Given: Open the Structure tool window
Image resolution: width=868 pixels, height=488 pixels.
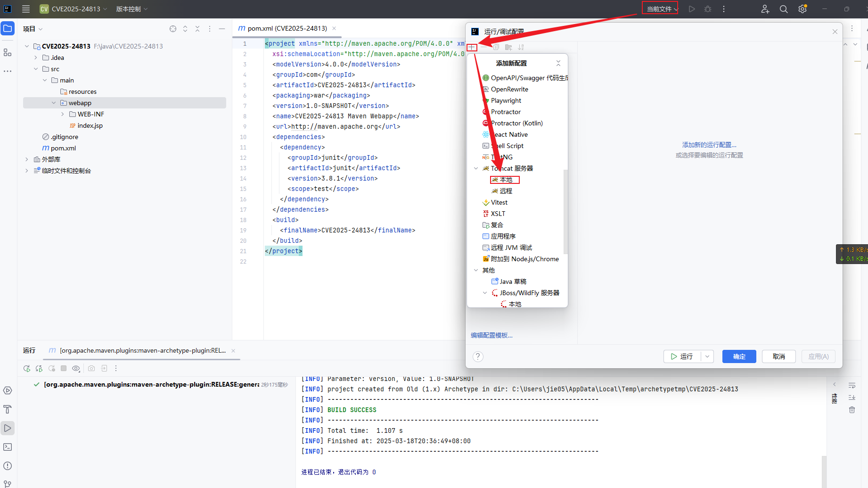Looking at the screenshot, I should pyautogui.click(x=8, y=52).
